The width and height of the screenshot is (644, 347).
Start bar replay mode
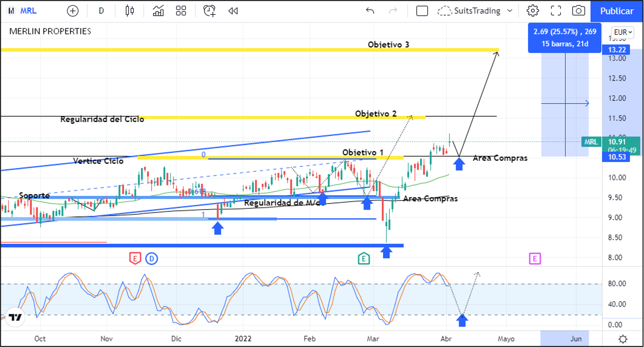tap(233, 11)
